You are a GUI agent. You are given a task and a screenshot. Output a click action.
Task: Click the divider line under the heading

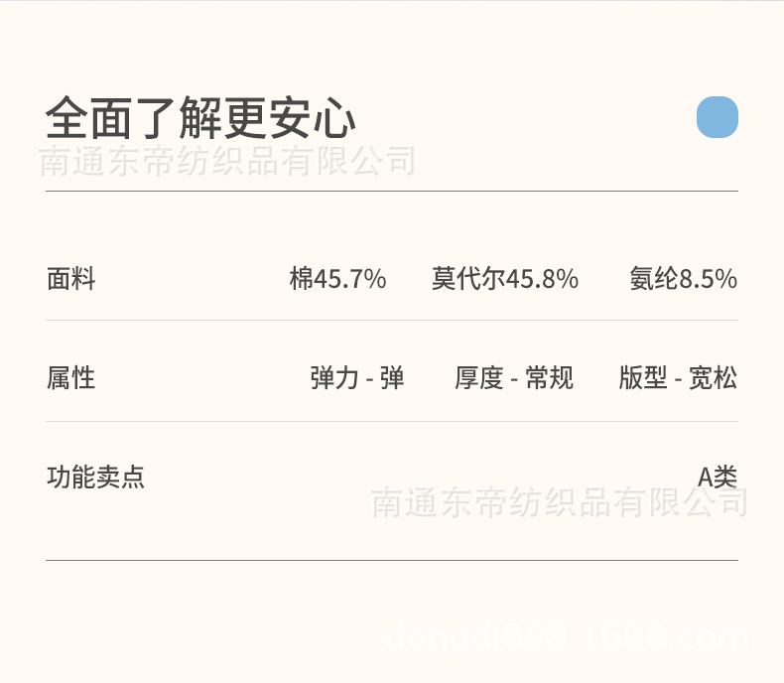[392, 191]
